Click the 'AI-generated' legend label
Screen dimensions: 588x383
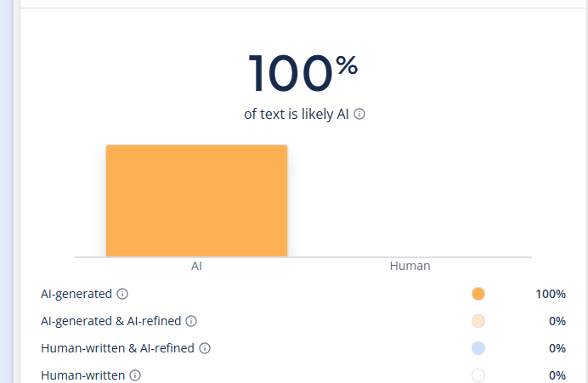tap(76, 294)
